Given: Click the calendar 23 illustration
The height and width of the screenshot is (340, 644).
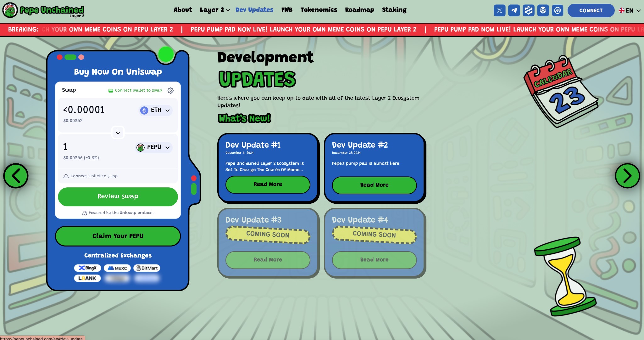Looking at the screenshot, I should tap(561, 91).
